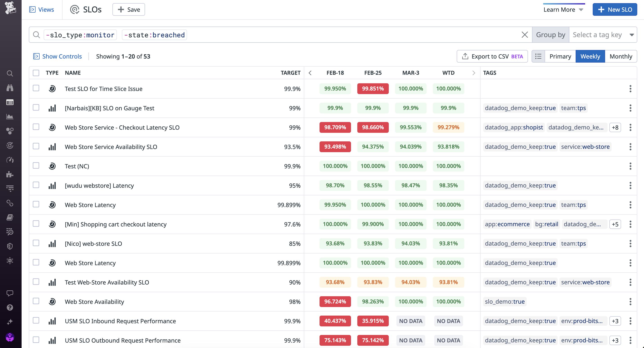Check Web Store Service Availability SLO row

click(36, 146)
